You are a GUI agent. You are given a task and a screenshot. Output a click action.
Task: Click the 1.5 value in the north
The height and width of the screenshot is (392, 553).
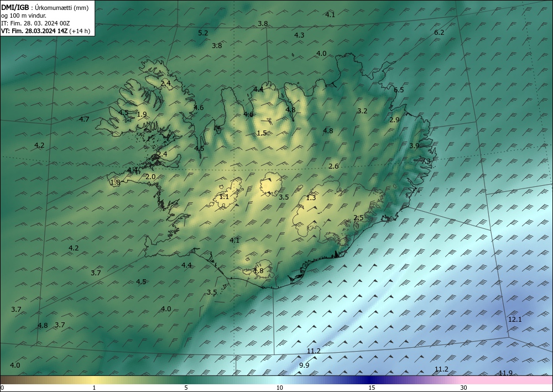(262, 133)
